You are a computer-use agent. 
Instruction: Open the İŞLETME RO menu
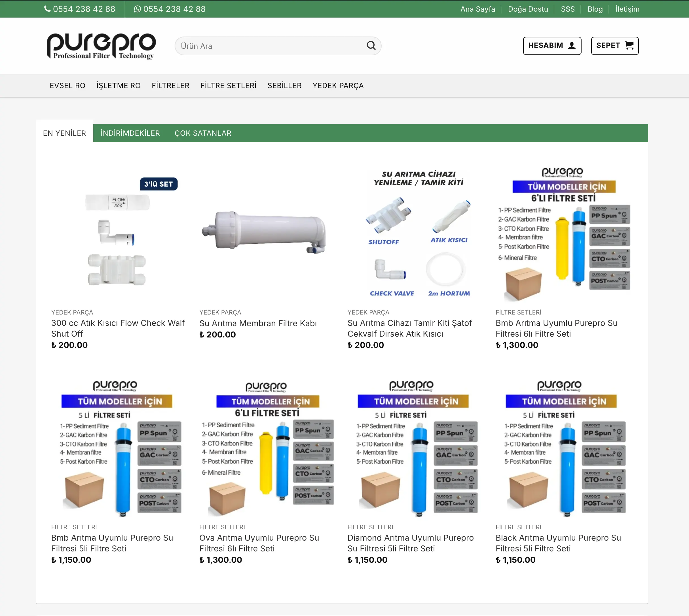119,86
